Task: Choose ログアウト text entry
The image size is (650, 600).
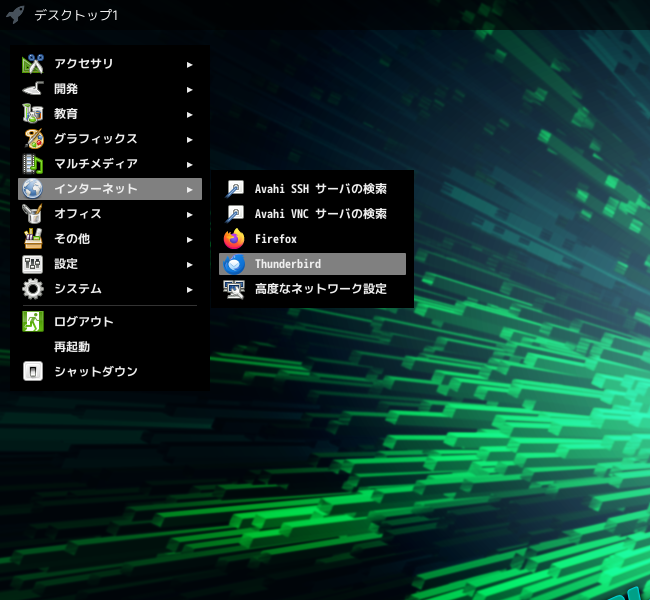Action: [84, 321]
